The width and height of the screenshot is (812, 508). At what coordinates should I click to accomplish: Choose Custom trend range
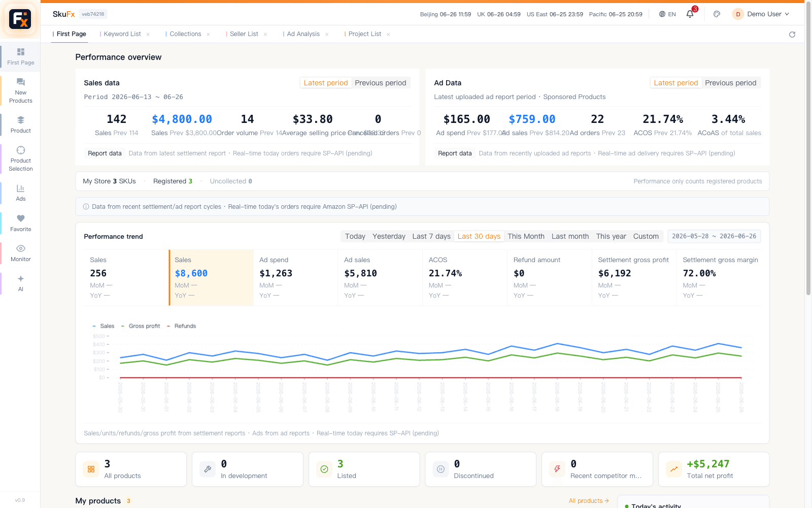coord(646,236)
